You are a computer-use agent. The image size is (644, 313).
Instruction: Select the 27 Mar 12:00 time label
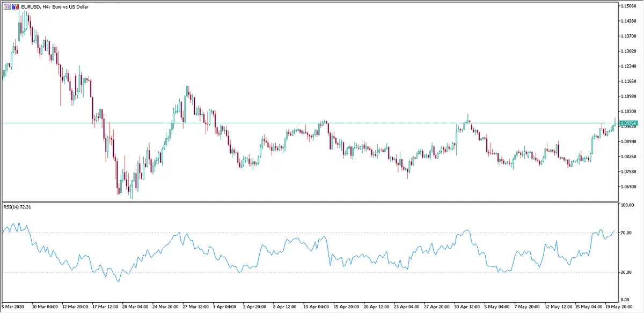point(195,307)
